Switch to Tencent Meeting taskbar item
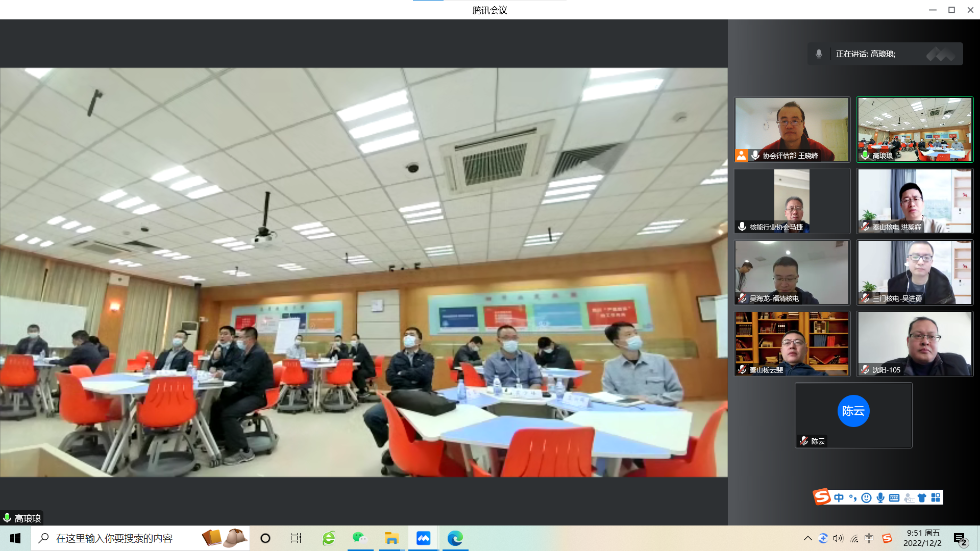Screen dimensions: 980x551 pyautogui.click(x=423, y=538)
